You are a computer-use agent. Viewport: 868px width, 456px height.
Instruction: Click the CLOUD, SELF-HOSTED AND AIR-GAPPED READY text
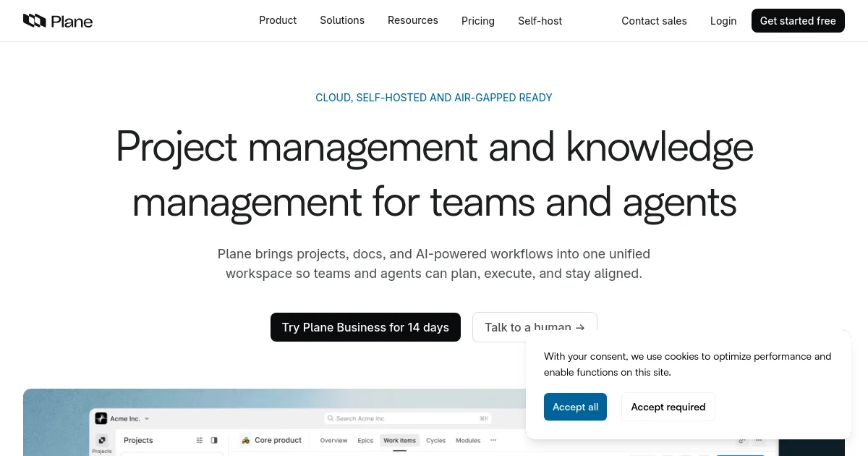434,98
